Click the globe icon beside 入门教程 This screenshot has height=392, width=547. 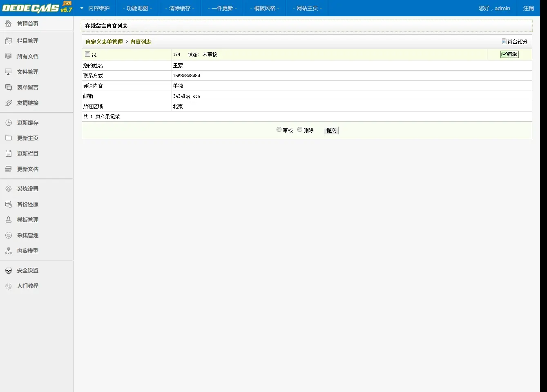pos(9,286)
